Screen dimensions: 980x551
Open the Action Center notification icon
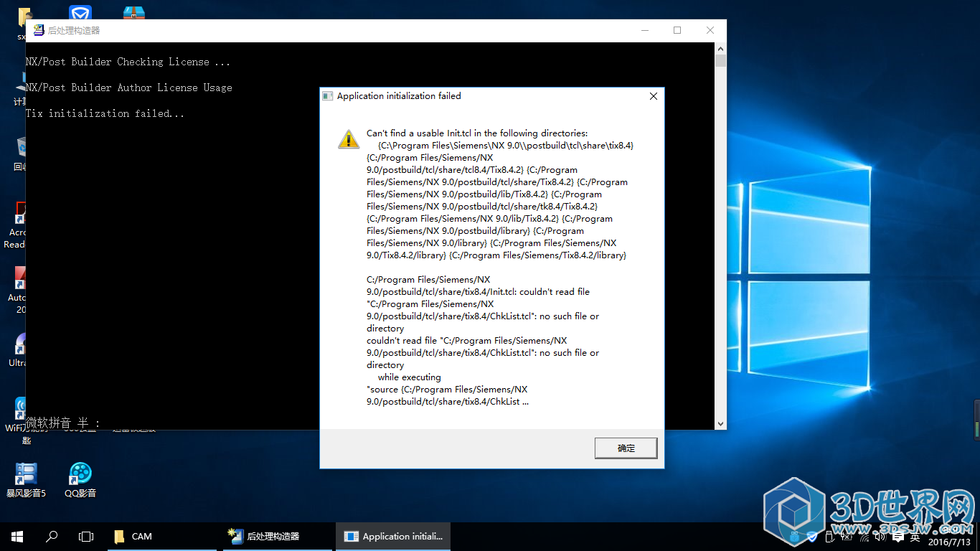click(x=897, y=537)
